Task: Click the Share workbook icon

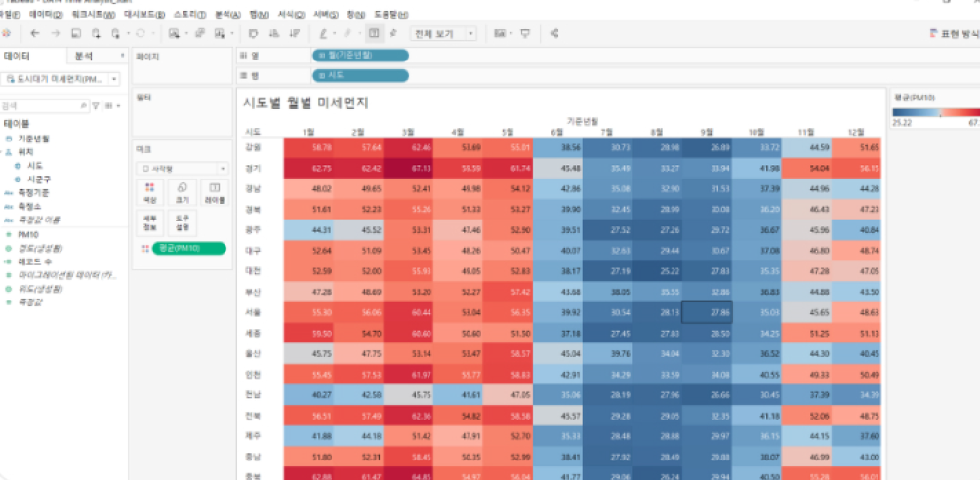Action: coord(554,34)
